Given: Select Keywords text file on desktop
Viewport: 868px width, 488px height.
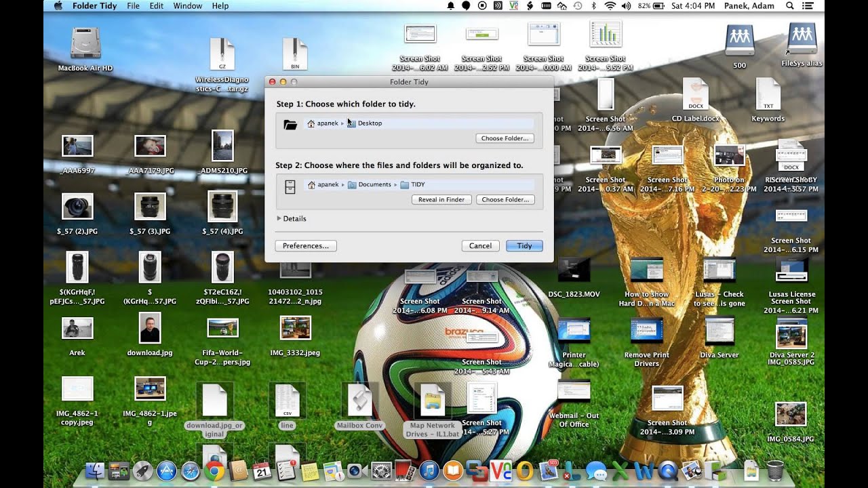Looking at the screenshot, I should (768, 94).
